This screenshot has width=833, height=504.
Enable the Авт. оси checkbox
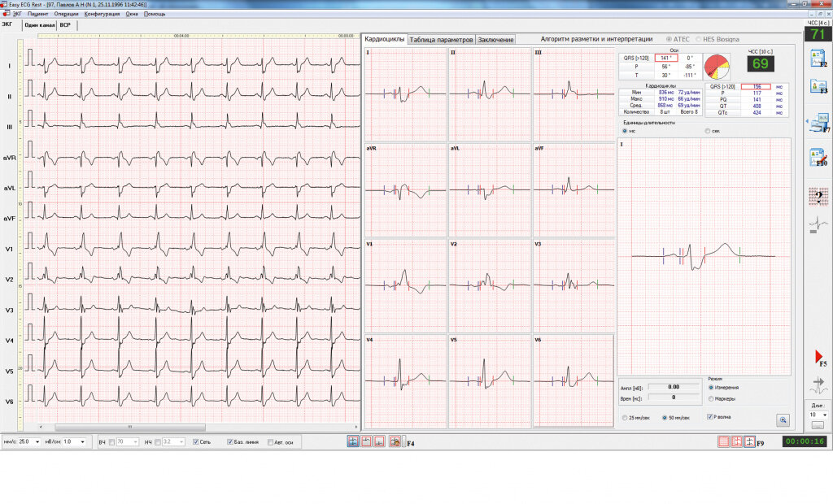point(270,442)
